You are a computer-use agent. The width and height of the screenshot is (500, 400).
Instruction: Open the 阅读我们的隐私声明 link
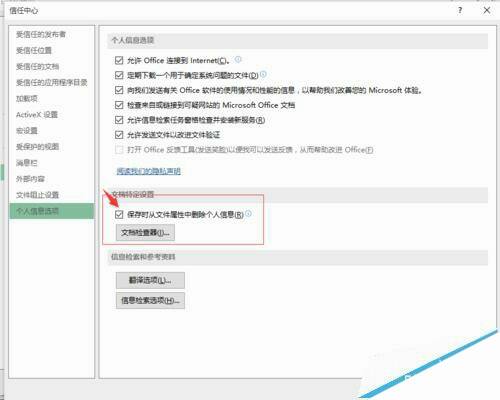[x=148, y=171]
